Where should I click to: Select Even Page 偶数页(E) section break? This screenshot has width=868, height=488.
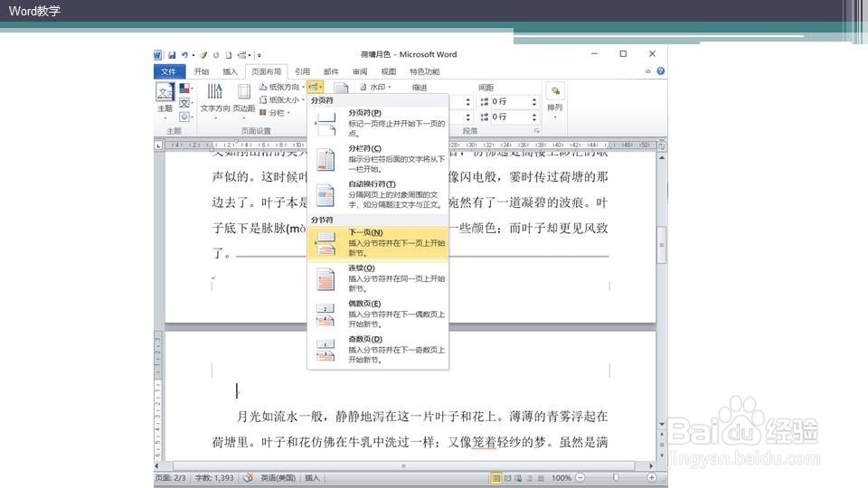(378, 314)
